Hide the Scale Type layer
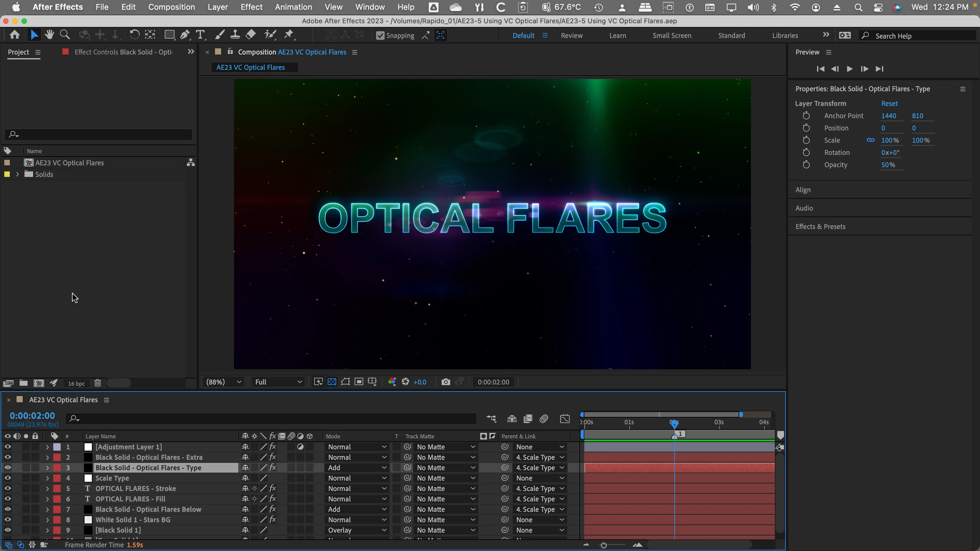This screenshot has width=980, height=551. click(8, 478)
